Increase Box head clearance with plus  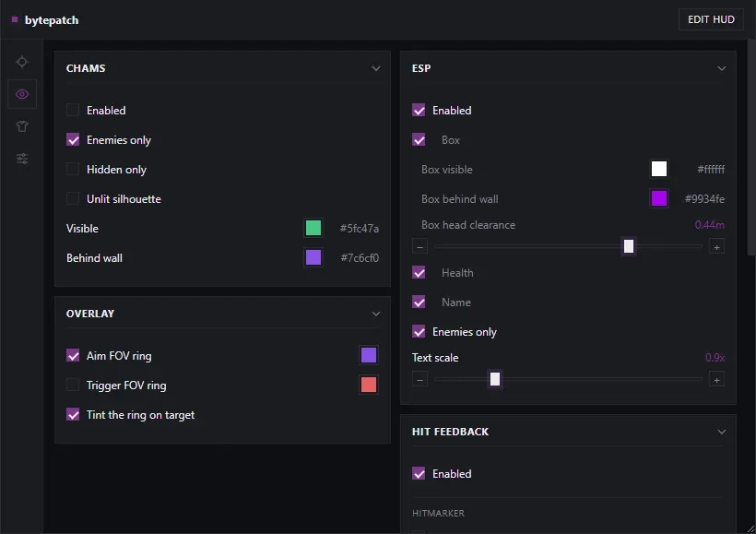tap(717, 247)
